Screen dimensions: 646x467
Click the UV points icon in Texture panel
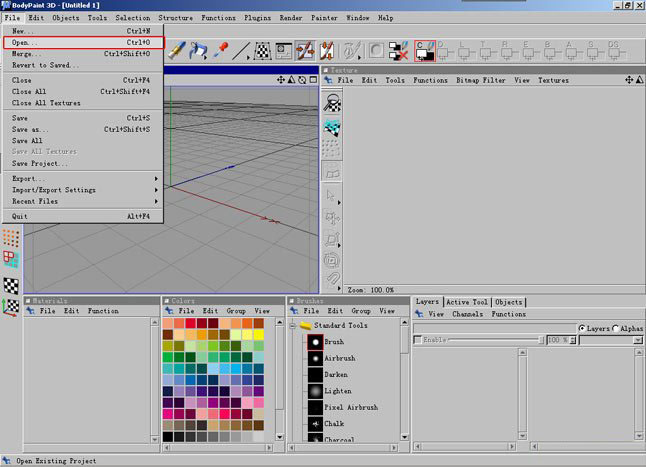click(331, 148)
